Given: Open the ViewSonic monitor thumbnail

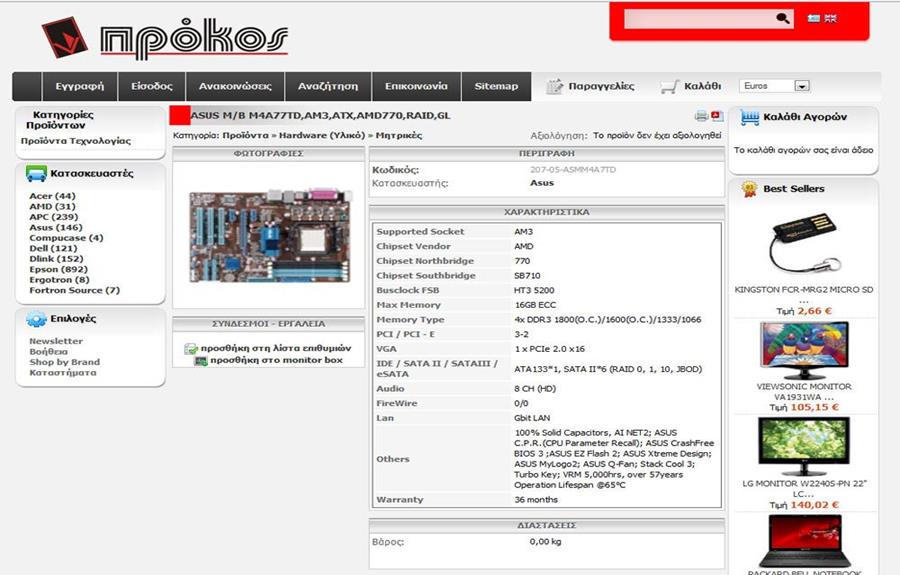Looking at the screenshot, I should point(804,351).
